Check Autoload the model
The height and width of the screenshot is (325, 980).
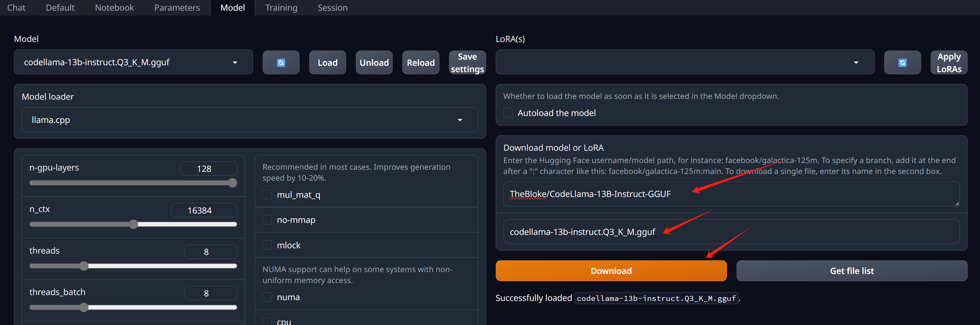tap(508, 113)
